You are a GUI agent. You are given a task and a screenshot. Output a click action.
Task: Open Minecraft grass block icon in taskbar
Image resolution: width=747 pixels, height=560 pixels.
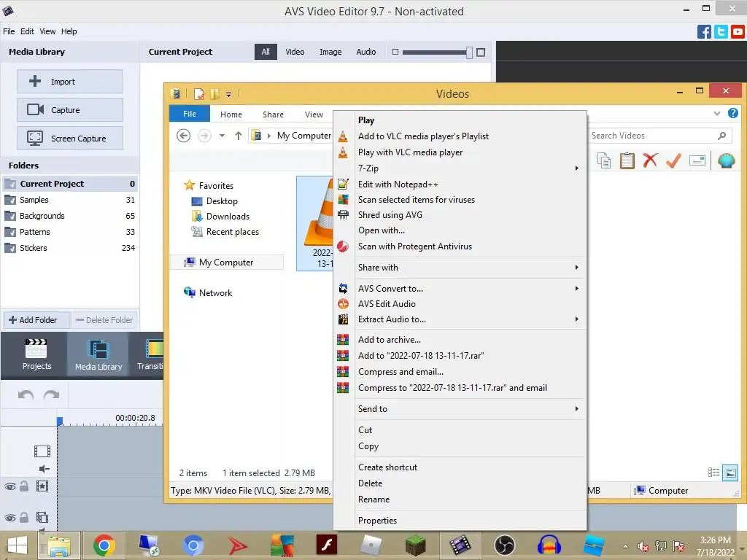click(415, 545)
